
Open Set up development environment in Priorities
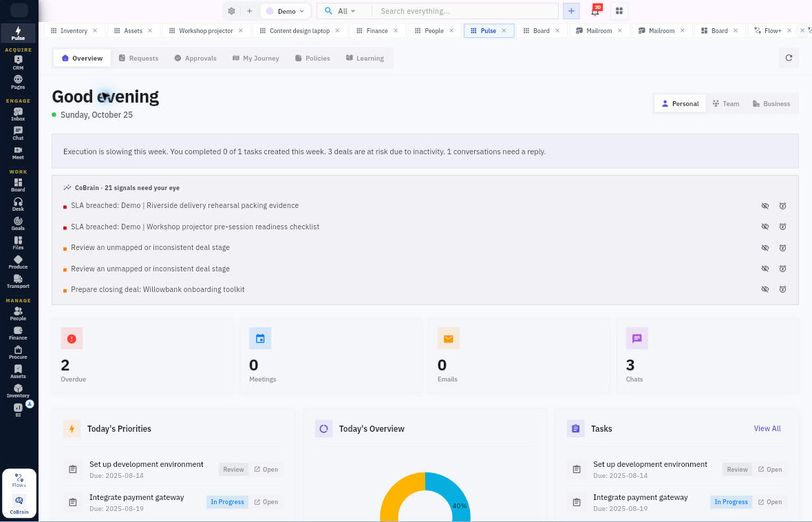[266, 470]
